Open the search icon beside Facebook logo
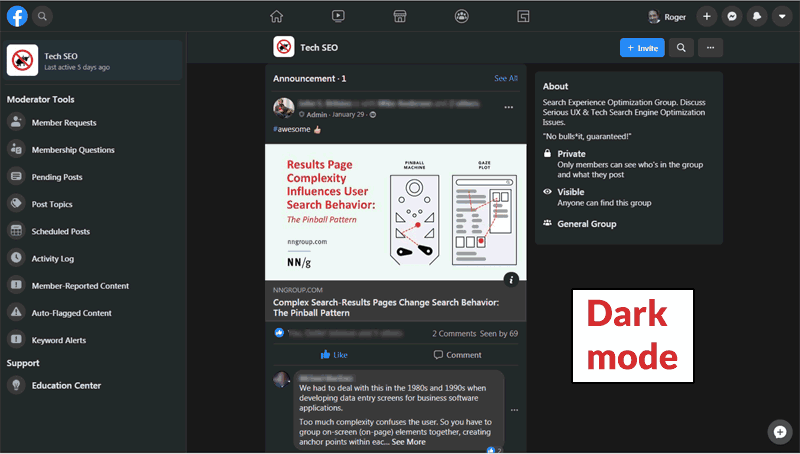Viewport: 800px width, 454px height. (42, 16)
